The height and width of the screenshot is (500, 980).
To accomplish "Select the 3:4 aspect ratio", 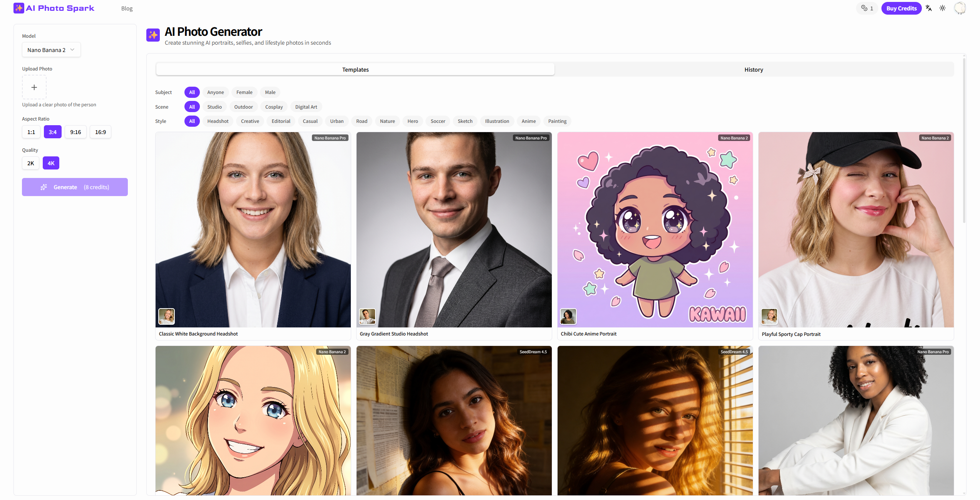I will point(53,132).
